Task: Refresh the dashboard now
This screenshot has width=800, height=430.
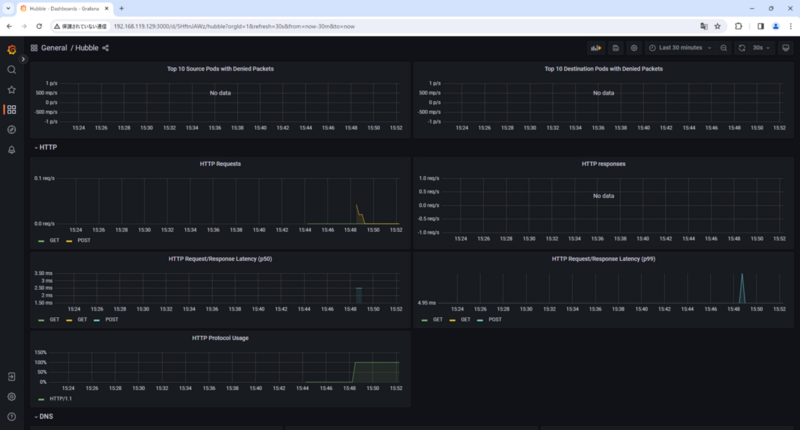Action: (742, 48)
